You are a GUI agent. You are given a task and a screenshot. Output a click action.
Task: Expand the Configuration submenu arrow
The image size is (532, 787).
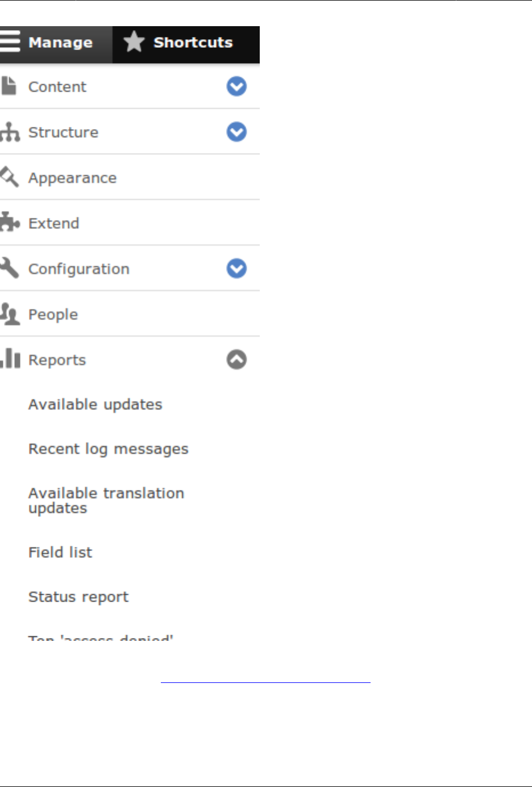[236, 268]
